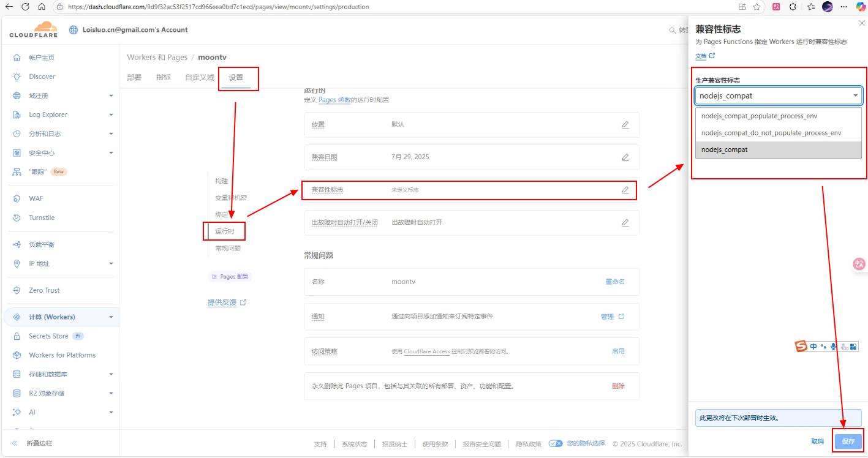Screen dimensions: 868x458
Task: Switch to the 部署 tab
Action: click(134, 78)
